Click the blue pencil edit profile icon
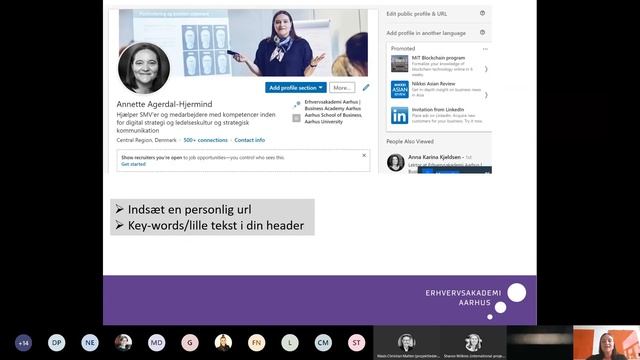 tap(366, 87)
